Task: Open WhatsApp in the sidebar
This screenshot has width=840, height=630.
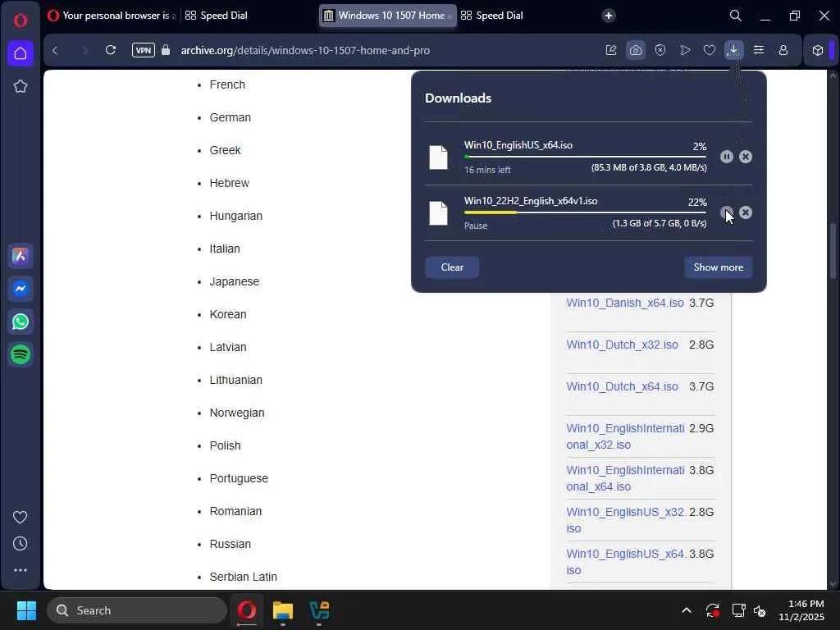Action: (21, 322)
